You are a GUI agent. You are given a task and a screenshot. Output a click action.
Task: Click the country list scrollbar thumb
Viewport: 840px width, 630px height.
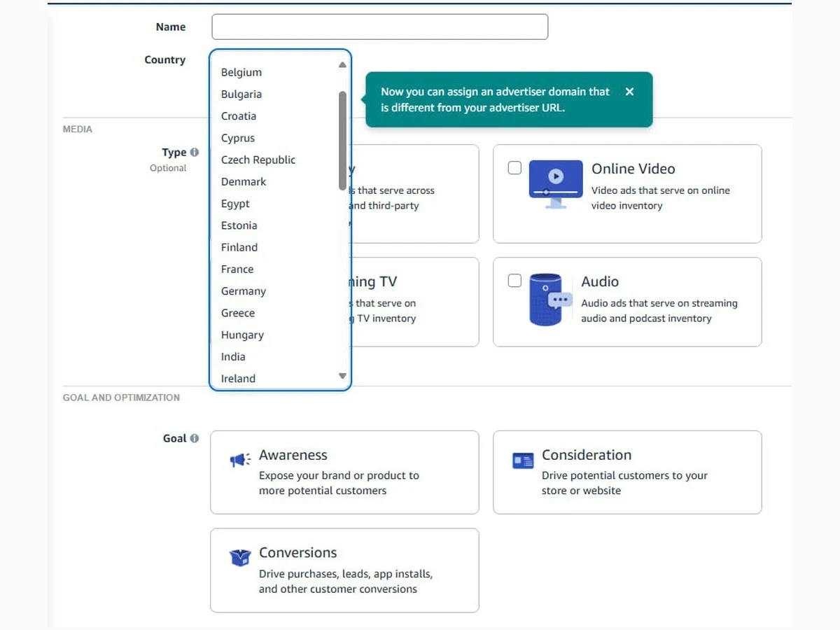click(x=342, y=141)
